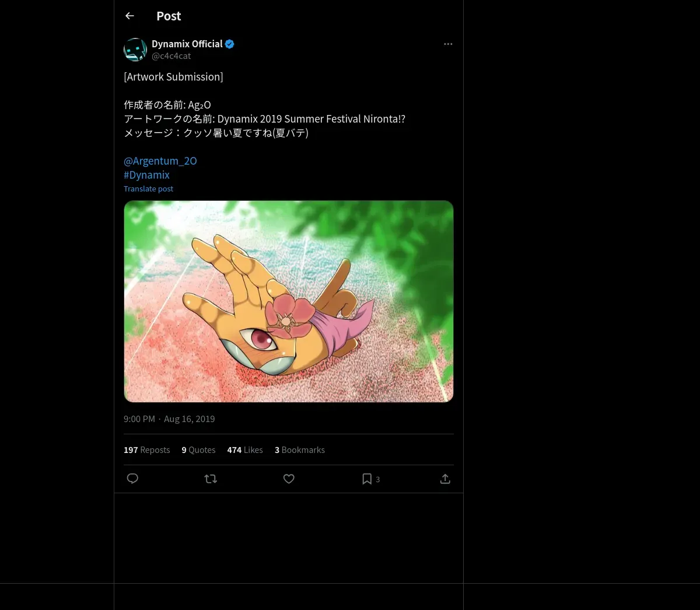
Task: View the 9 Quotes list
Action: [198, 450]
